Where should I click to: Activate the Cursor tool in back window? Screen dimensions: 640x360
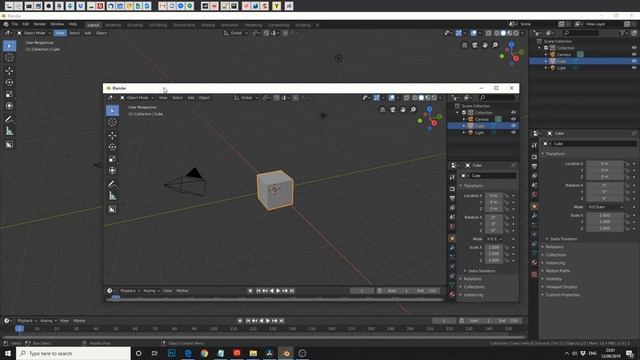(x=9, y=58)
